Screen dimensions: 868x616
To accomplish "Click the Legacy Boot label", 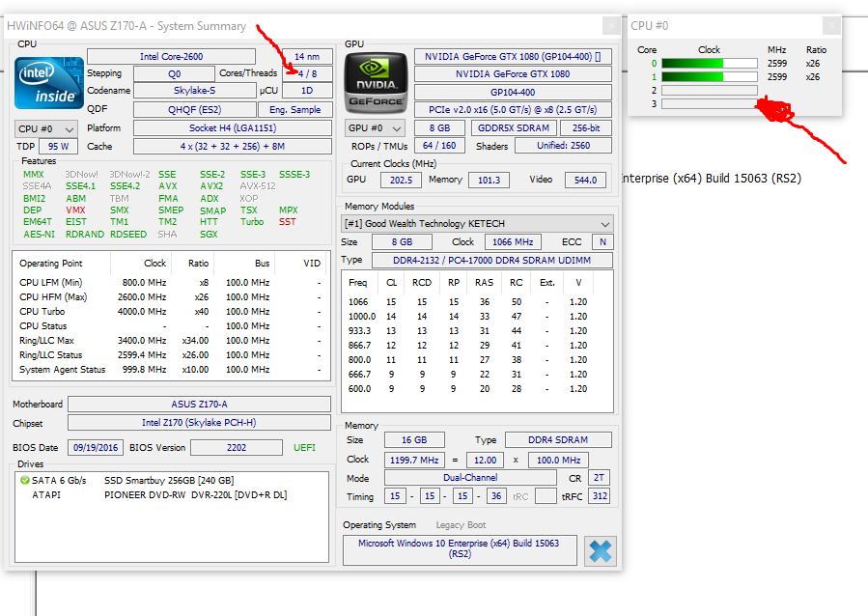I will coord(461,525).
